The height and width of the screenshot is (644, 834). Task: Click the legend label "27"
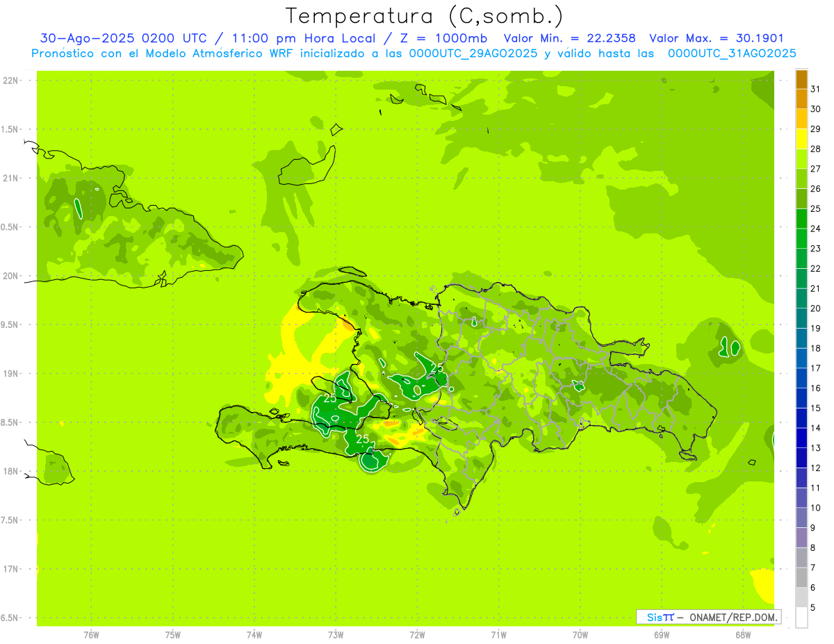point(815,169)
